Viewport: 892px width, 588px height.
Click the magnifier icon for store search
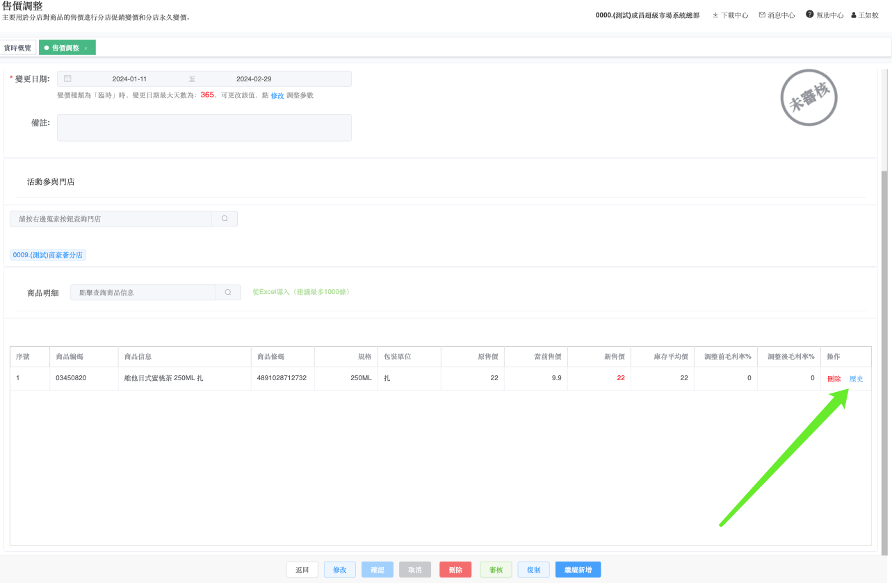225,219
